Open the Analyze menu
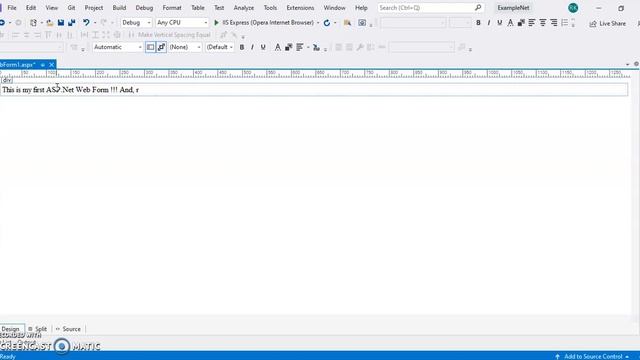The height and width of the screenshot is (360, 640). coord(244,8)
